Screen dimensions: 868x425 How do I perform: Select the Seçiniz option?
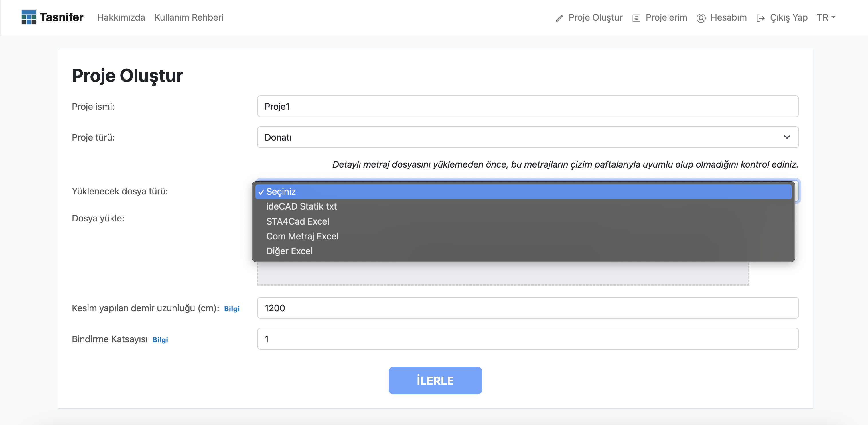click(523, 191)
